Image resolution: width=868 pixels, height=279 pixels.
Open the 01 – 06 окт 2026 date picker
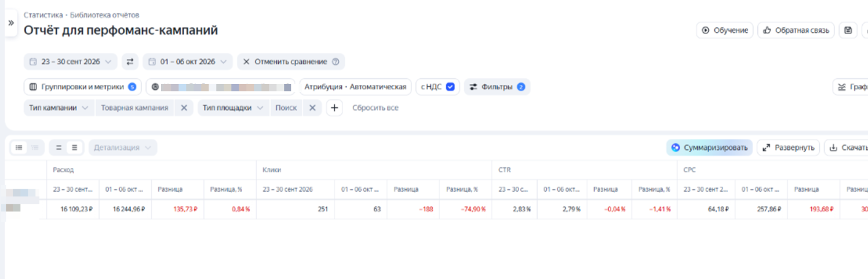(x=188, y=61)
